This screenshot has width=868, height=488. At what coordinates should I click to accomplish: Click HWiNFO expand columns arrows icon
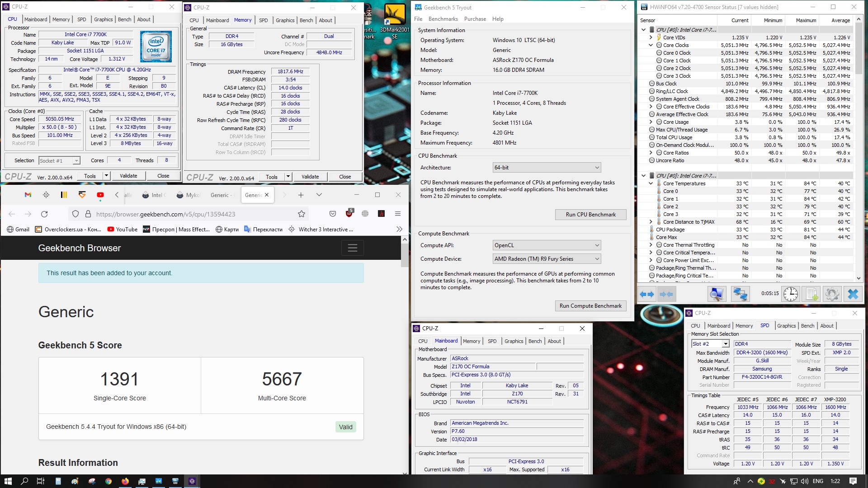[647, 294]
